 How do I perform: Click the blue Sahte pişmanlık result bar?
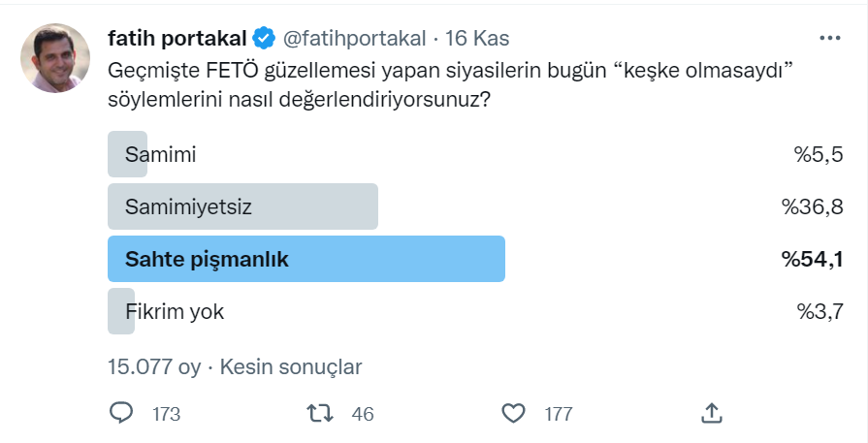tap(306, 259)
